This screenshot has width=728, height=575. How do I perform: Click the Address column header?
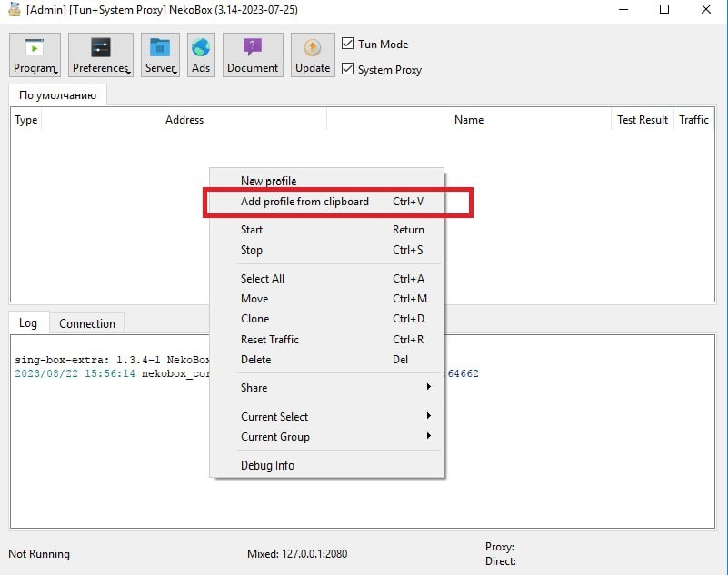pyautogui.click(x=184, y=120)
